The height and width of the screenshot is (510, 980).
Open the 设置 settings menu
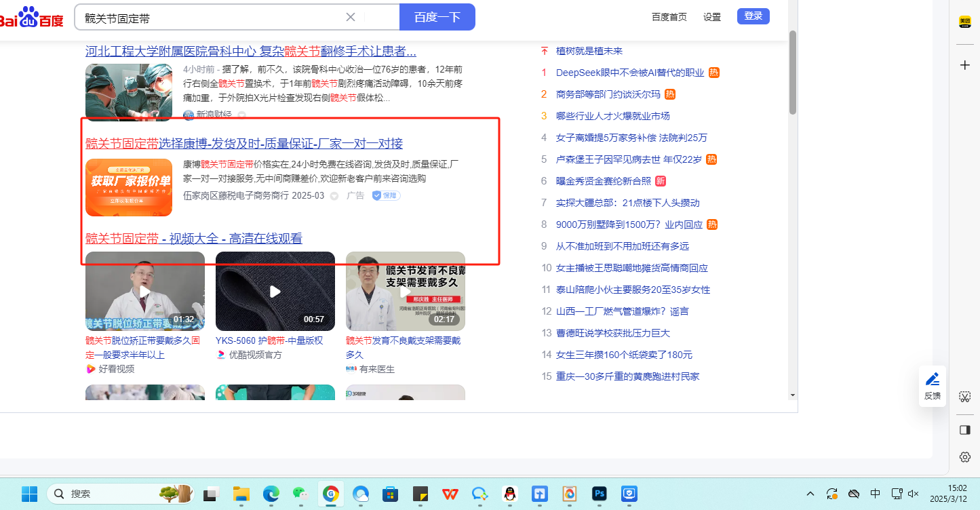click(712, 17)
